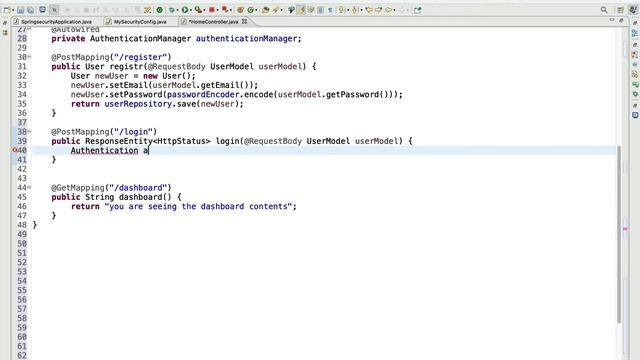640x360 pixels.
Task: Click the Task List icon in right sidebar
Action: tap(635, 34)
